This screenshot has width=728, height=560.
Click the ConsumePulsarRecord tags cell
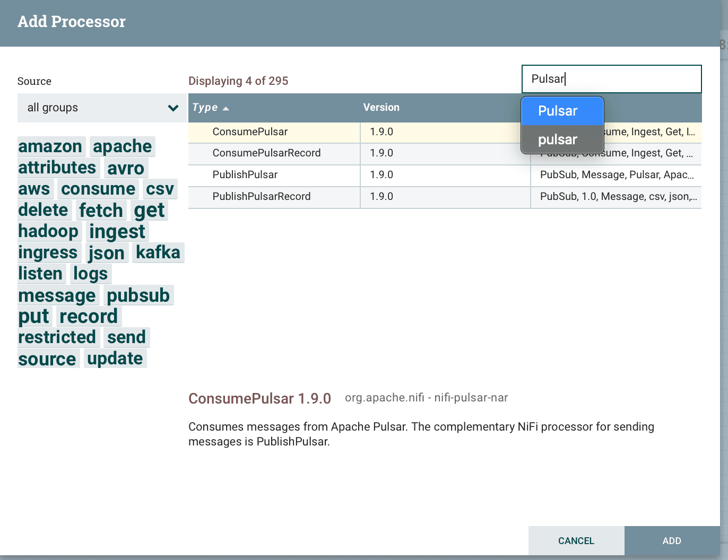click(x=616, y=153)
